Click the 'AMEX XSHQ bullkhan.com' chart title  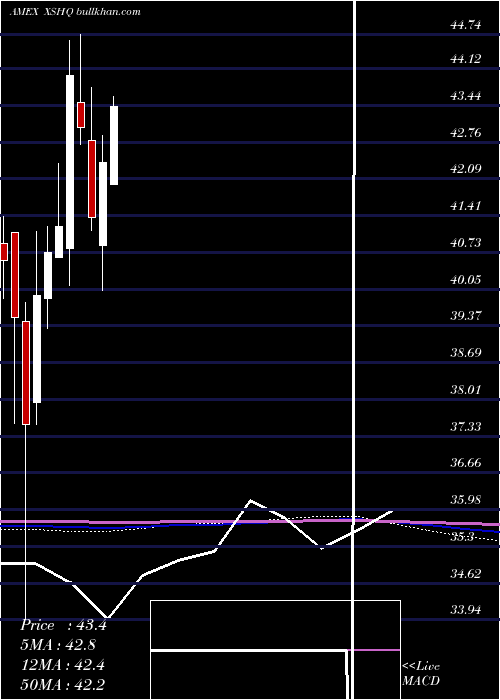75,12
